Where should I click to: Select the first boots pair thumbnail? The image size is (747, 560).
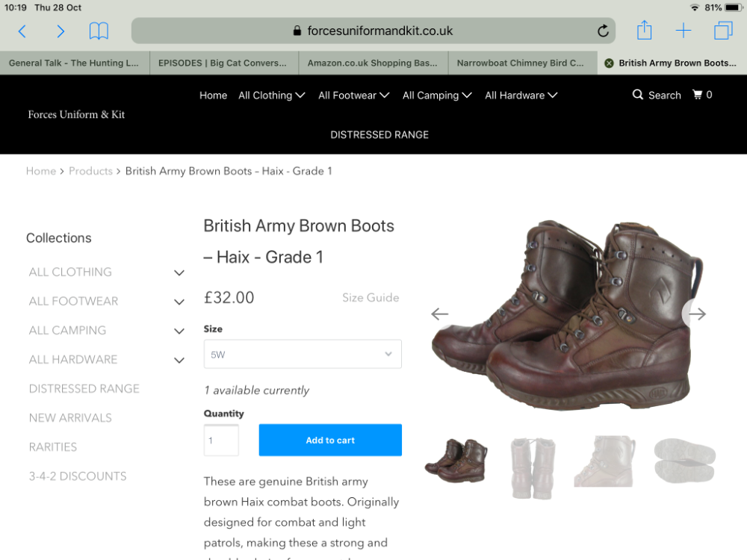(x=456, y=461)
